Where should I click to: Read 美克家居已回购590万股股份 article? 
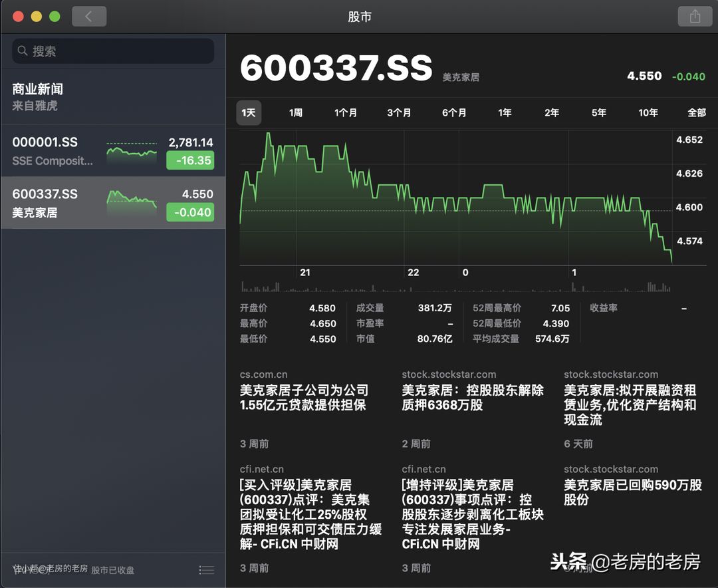point(632,492)
